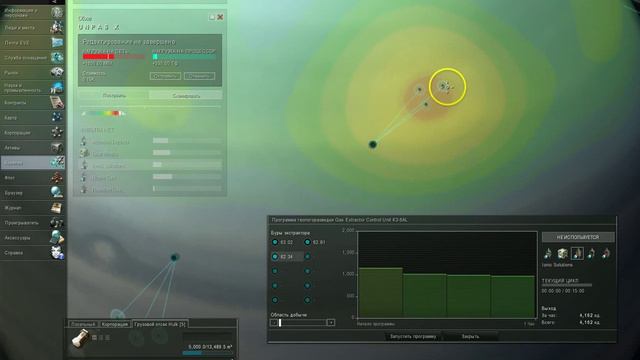Open the Грузовой отсек Hulk cargo tab
640x360 pixels.
(160, 324)
